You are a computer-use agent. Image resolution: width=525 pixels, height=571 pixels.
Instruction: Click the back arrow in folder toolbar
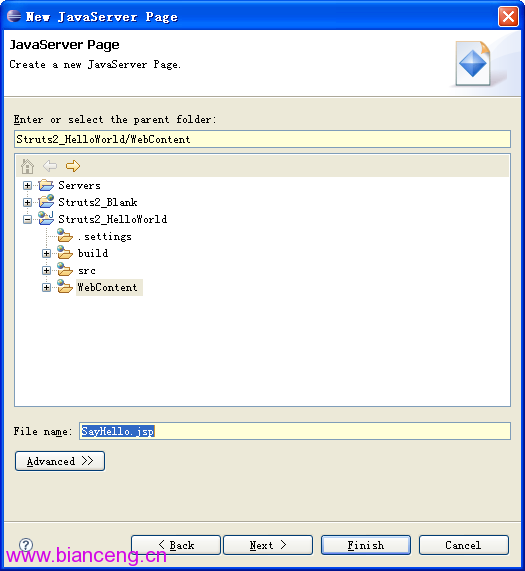click(50, 166)
